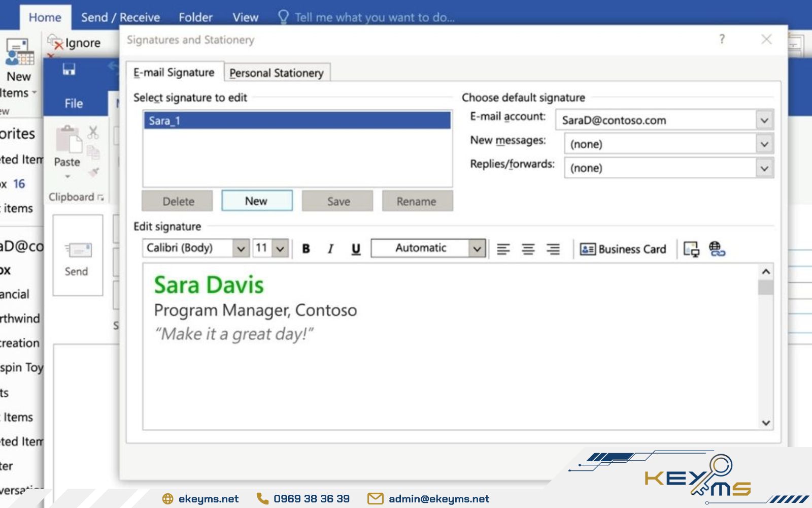Click the insert picture icon

tap(691, 249)
